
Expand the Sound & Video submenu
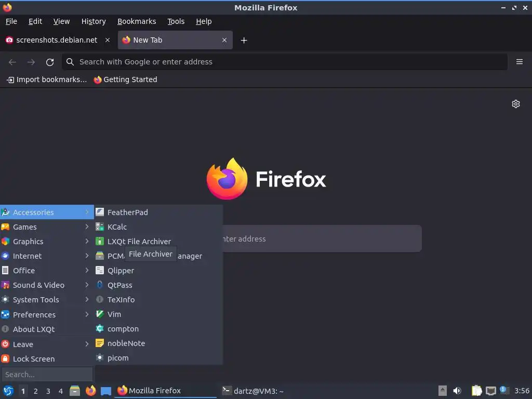47,285
